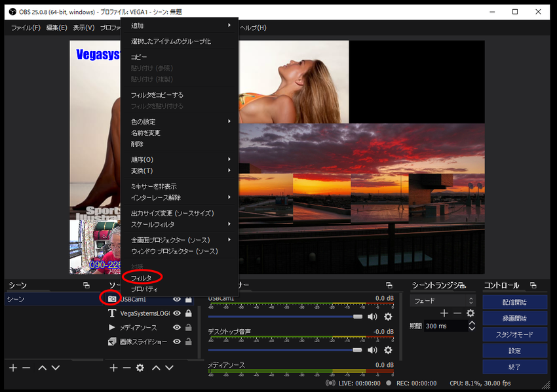Move scene up arrow

click(43, 368)
